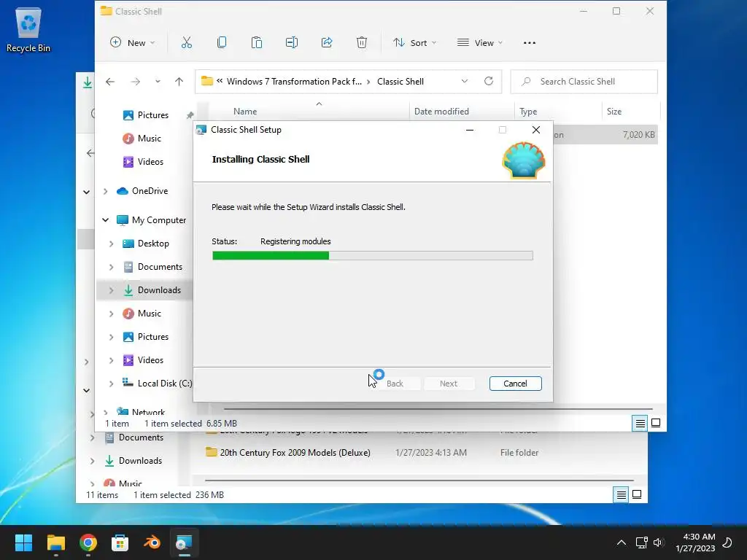
Task: Open Microsoft Store from the taskbar
Action: (x=120, y=542)
